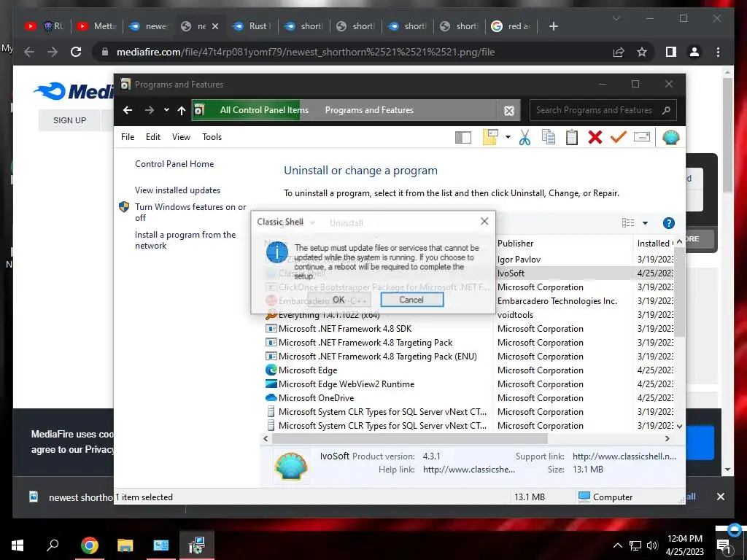Select Microsoft .NET Framework 4.8 SDK row

tap(345, 329)
